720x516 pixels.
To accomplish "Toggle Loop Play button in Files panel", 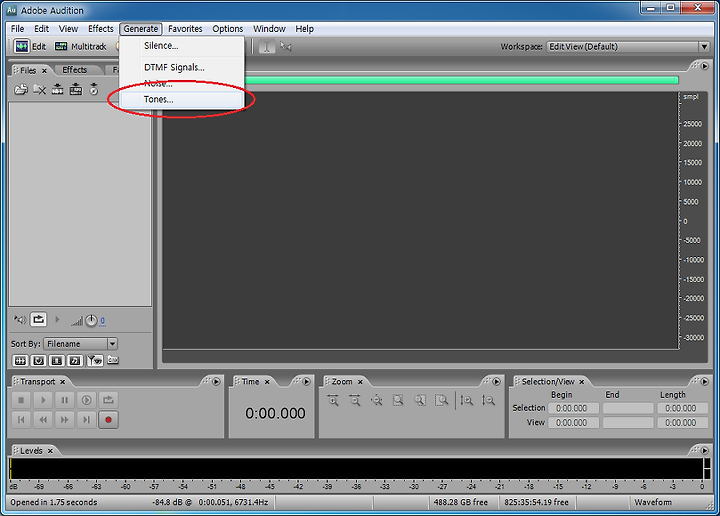I will click(39, 319).
